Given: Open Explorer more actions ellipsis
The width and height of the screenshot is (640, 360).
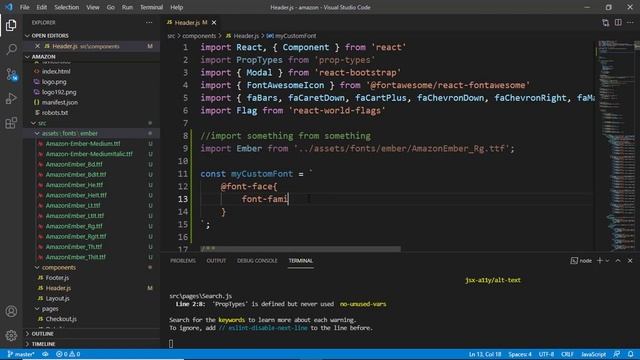Looking at the screenshot, I should [x=149, y=22].
